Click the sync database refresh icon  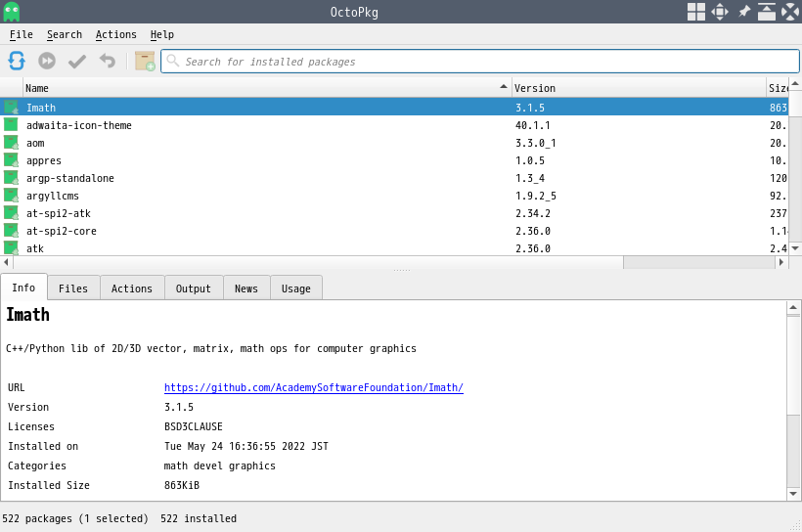click(17, 61)
